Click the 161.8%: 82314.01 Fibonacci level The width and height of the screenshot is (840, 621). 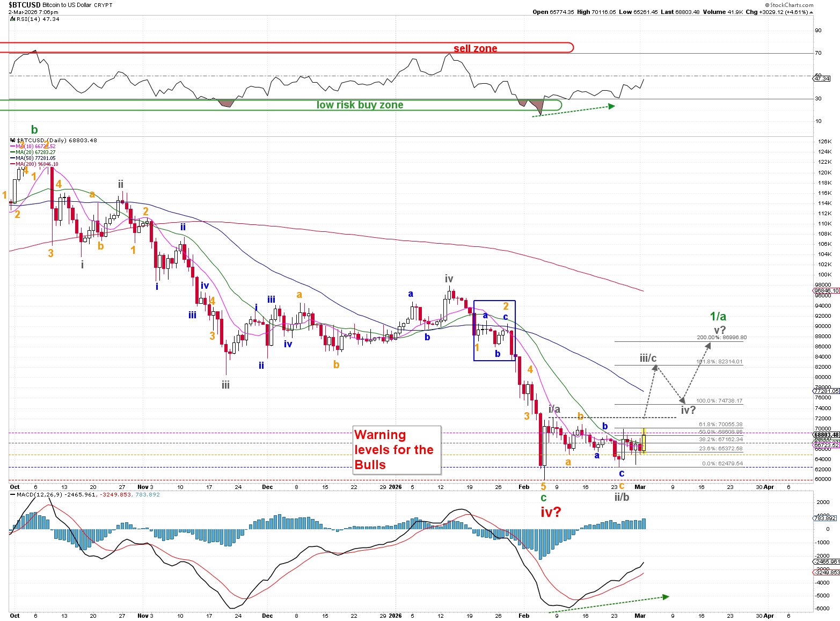click(719, 362)
